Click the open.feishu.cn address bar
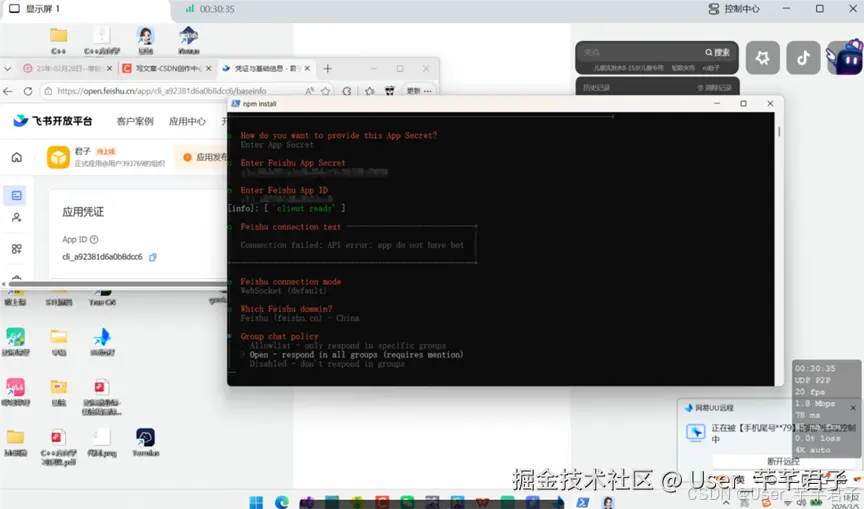Viewport: 864px width, 509px height. pyautogui.click(x=187, y=91)
